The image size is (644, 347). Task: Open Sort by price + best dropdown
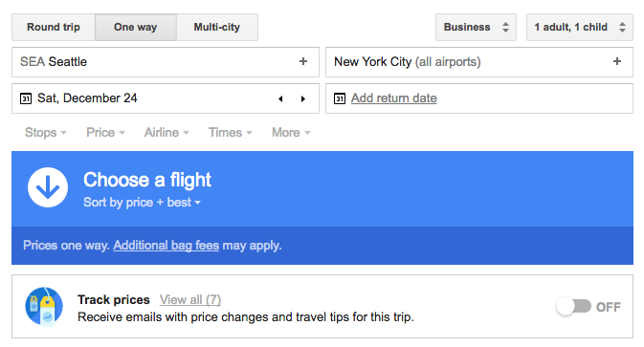click(143, 203)
